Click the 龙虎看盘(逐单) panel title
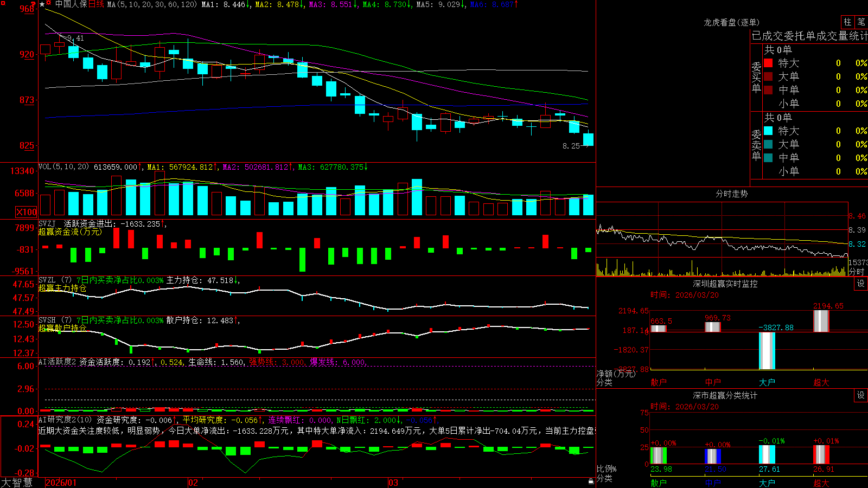Viewport: 868px width, 488px height. tap(731, 22)
